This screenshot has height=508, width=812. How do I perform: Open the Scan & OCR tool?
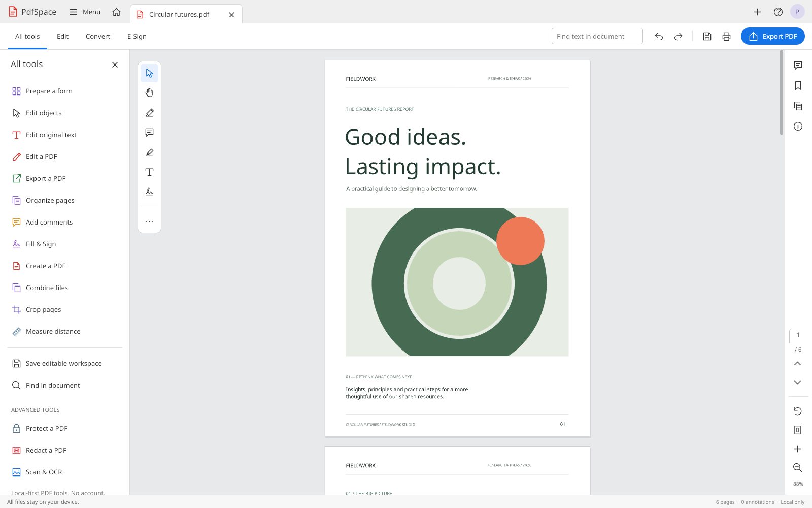(x=65, y=472)
